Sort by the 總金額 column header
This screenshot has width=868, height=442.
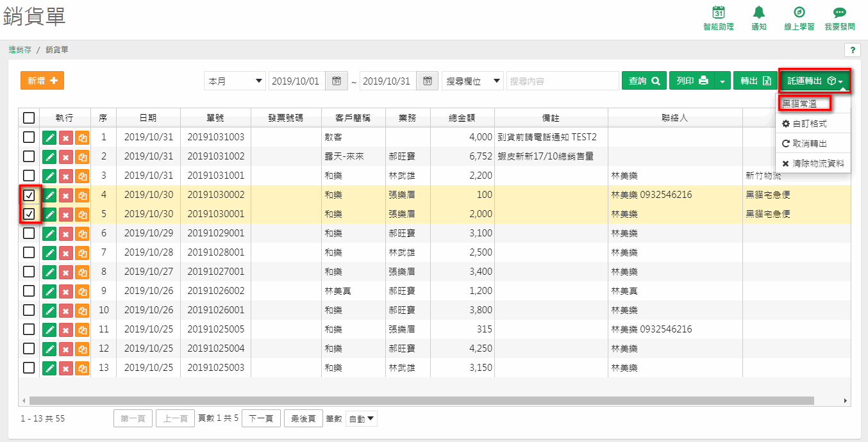[x=462, y=118]
